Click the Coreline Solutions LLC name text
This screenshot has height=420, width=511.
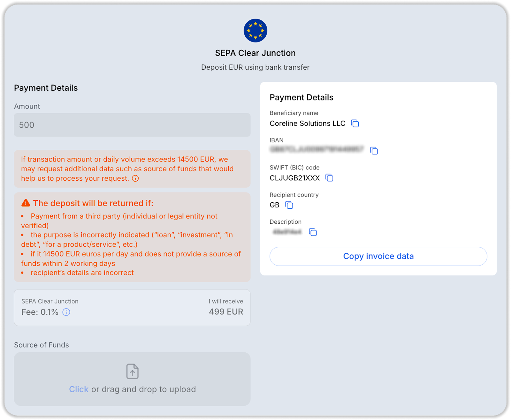pyautogui.click(x=307, y=124)
